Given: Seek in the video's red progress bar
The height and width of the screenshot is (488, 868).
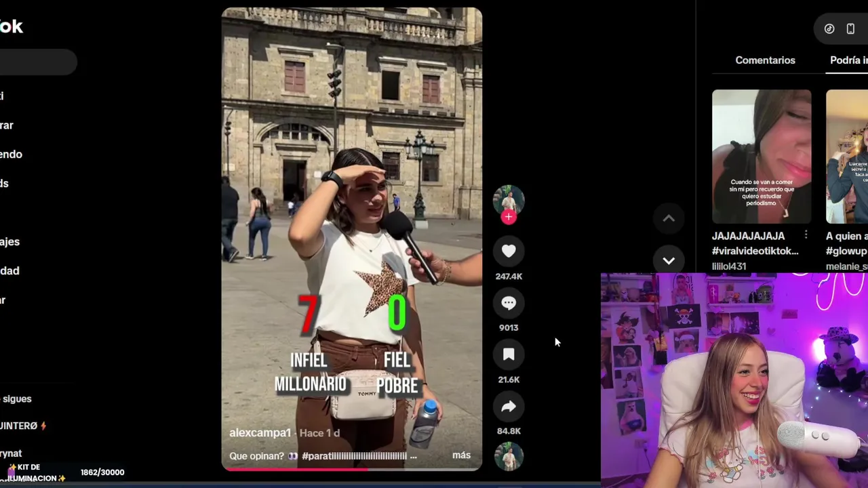Looking at the screenshot, I should point(352,468).
